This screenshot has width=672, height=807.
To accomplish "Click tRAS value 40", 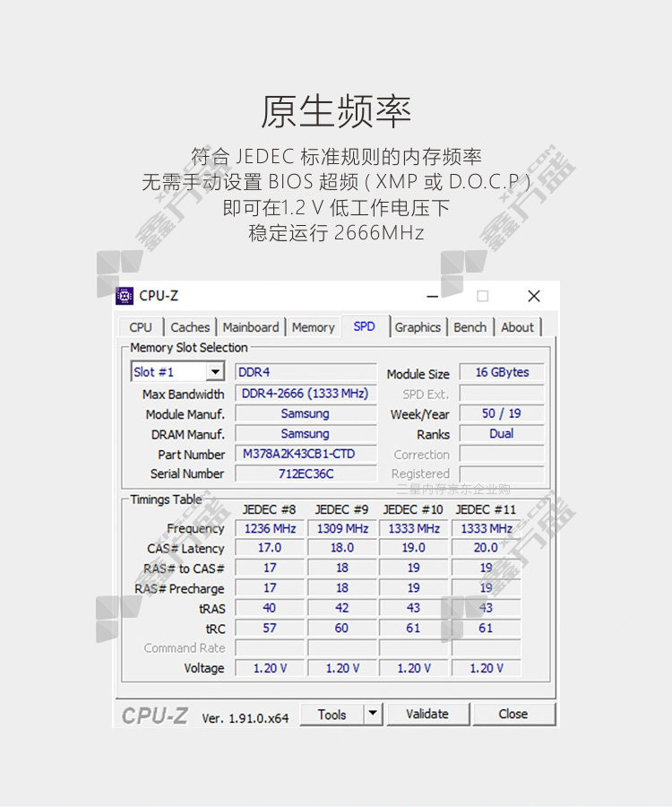I will coord(270,608).
